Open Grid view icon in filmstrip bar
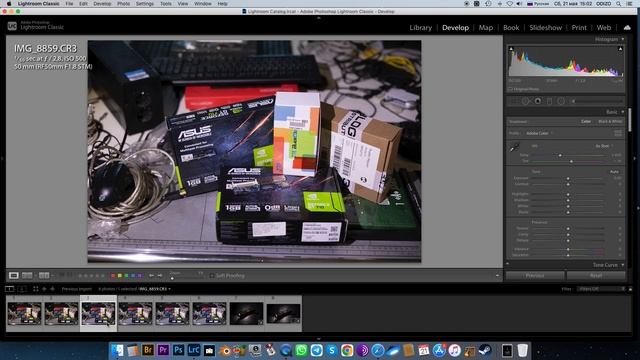The width and height of the screenshot is (640, 360). point(36,289)
